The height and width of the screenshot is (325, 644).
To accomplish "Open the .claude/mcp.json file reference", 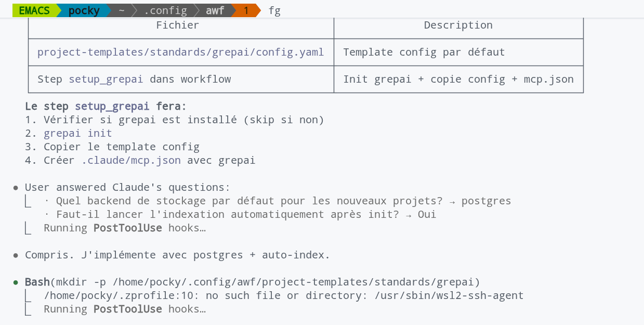I will (x=131, y=161).
